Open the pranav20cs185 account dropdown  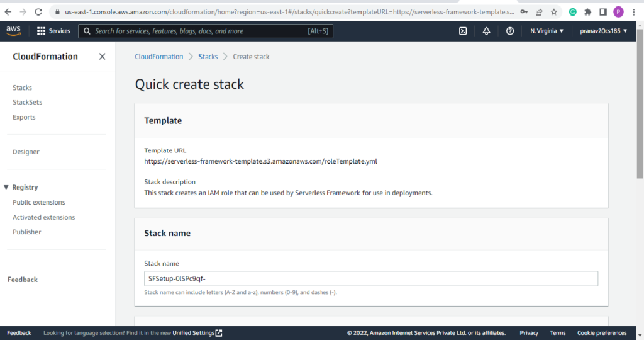click(603, 31)
